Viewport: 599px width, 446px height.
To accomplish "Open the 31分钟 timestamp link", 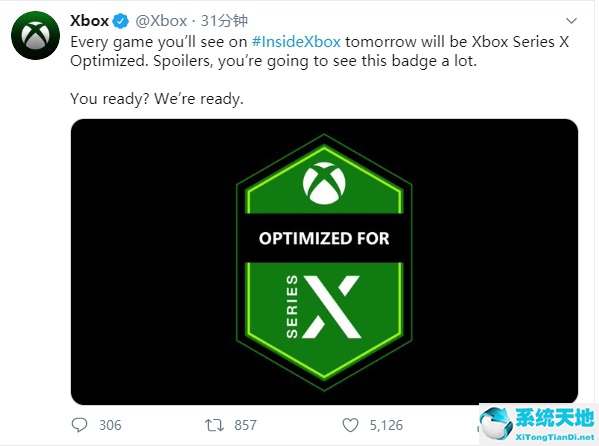I will coord(225,21).
